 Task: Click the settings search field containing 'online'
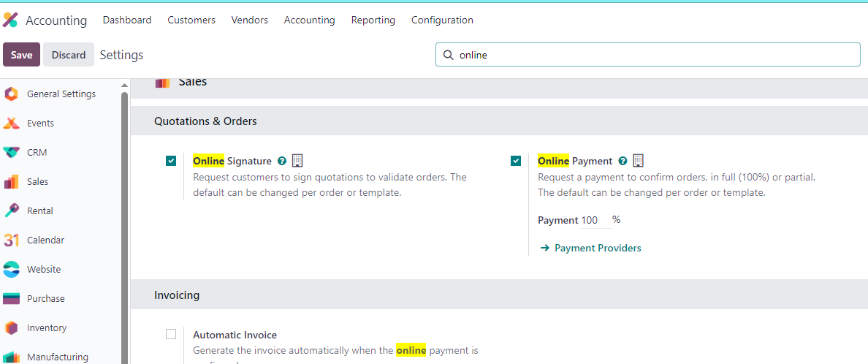(647, 55)
